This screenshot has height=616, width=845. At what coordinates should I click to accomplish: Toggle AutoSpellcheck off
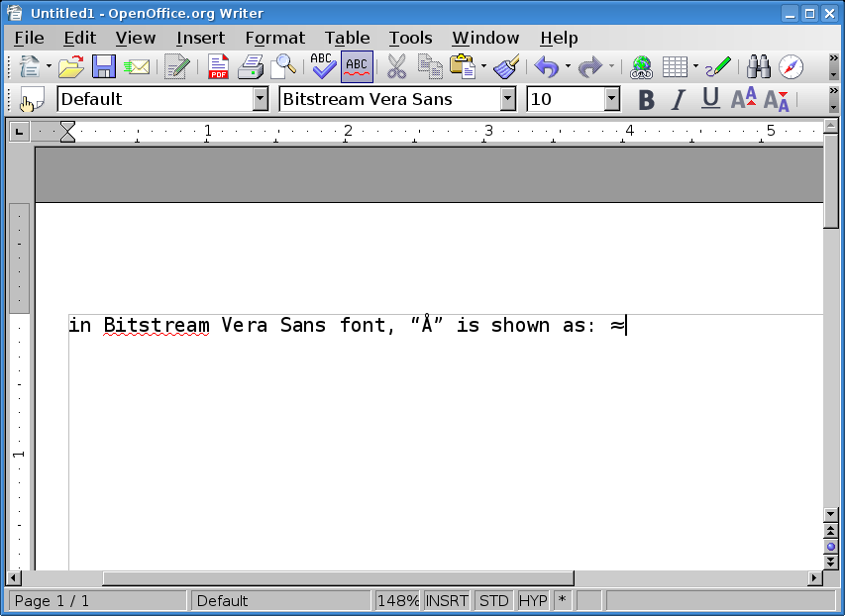tap(357, 66)
